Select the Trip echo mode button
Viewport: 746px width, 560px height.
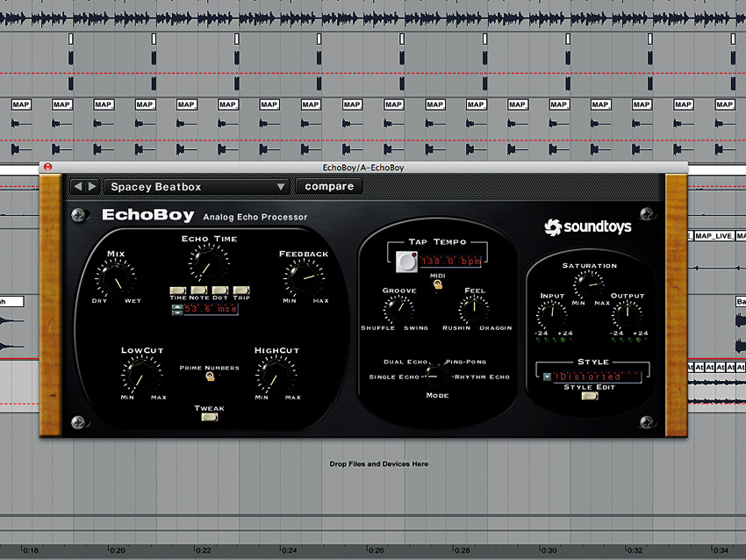coord(241,290)
